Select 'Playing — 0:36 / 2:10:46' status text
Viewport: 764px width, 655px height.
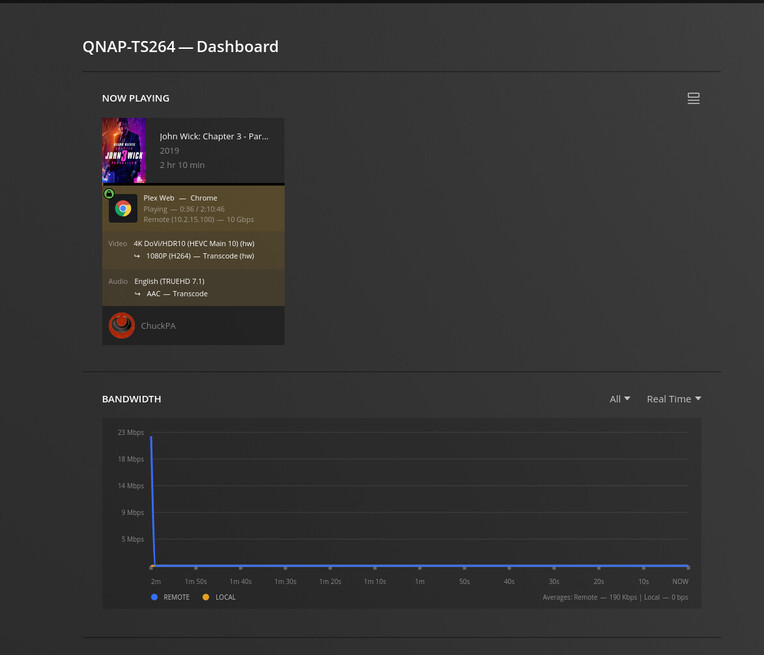click(x=184, y=209)
